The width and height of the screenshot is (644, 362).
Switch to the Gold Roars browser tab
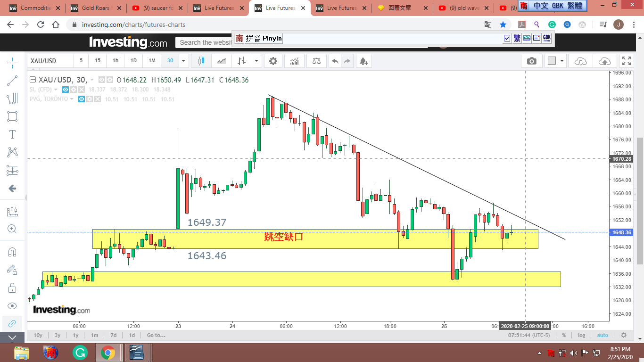tap(96, 8)
